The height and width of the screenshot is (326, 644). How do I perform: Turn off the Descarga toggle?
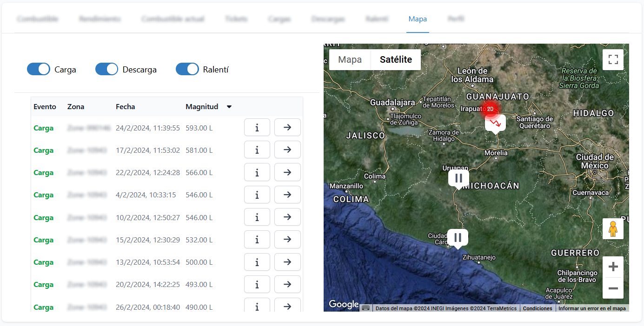point(106,69)
